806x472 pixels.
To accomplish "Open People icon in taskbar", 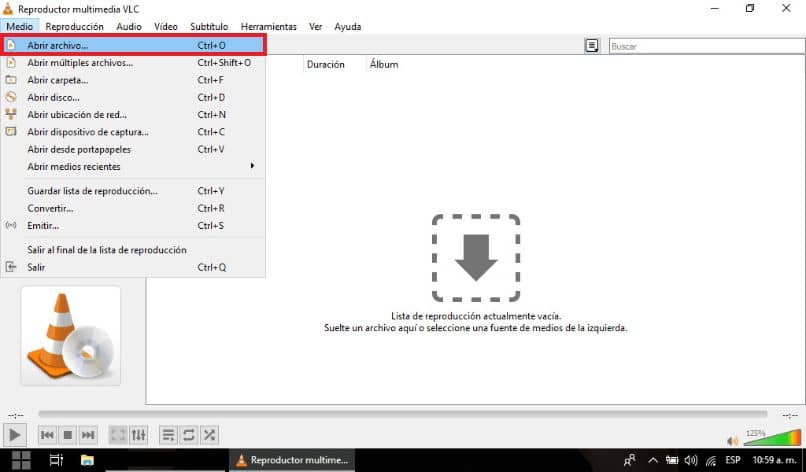I will (x=629, y=460).
